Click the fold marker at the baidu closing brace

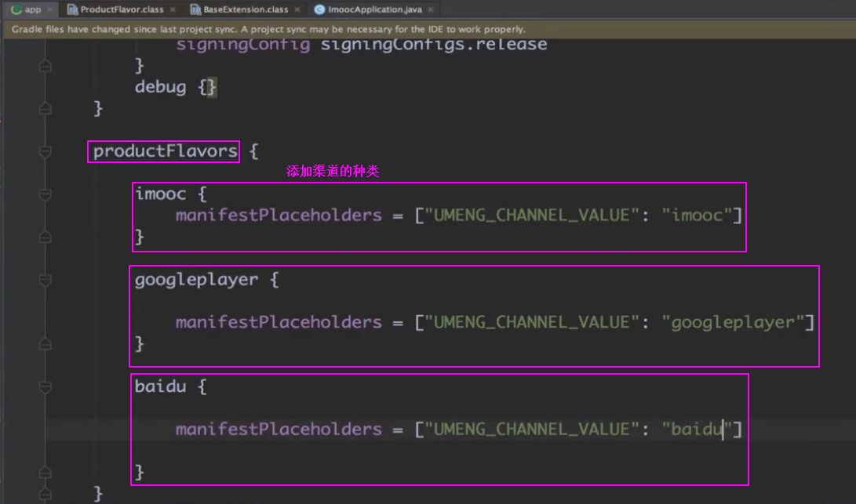(x=46, y=472)
